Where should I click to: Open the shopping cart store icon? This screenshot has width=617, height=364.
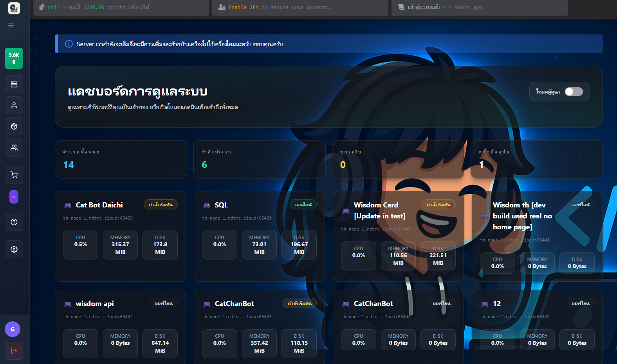[14, 175]
